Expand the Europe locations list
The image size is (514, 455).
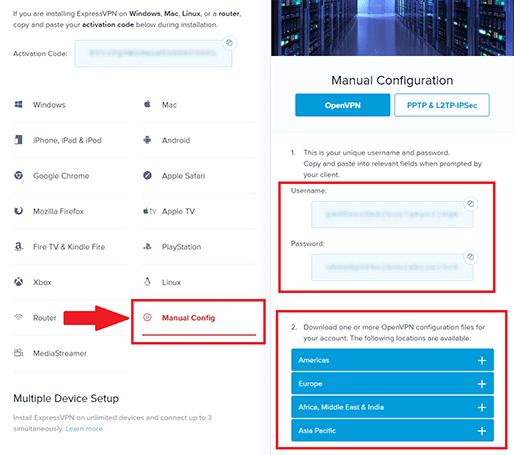392,384
